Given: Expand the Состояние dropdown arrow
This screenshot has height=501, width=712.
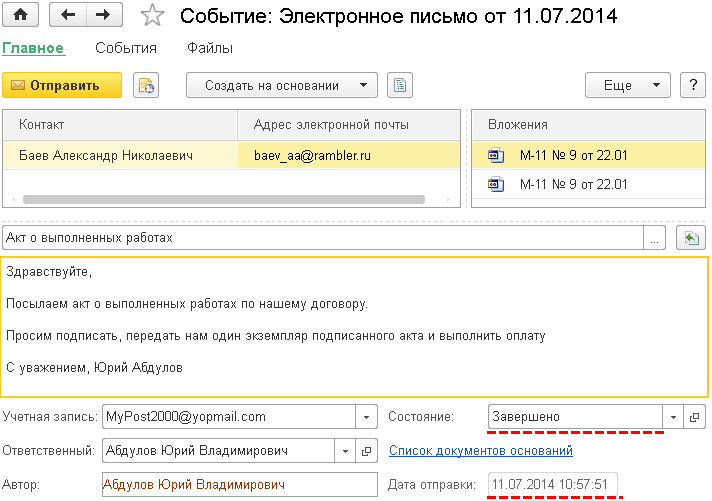Looking at the screenshot, I should click(673, 416).
